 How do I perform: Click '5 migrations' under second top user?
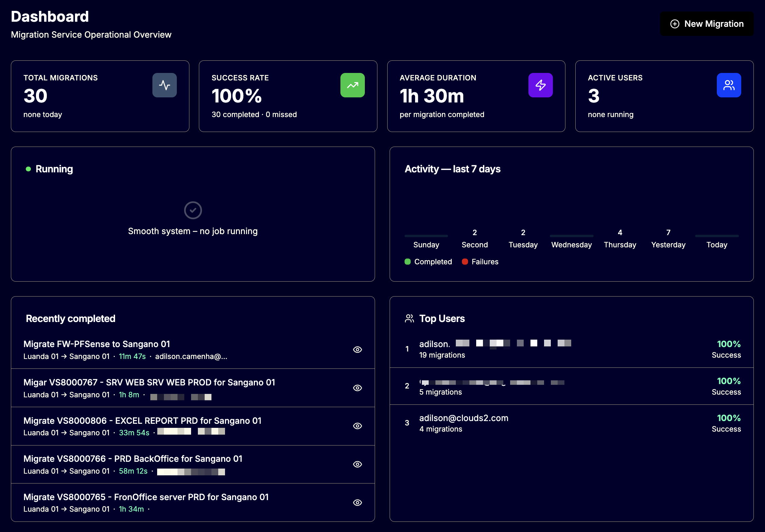point(441,392)
